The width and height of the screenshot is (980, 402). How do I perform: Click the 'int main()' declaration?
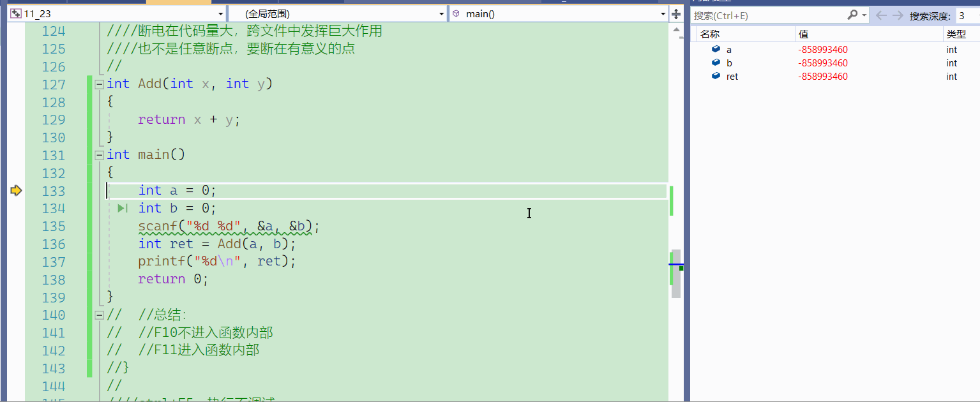(x=146, y=154)
